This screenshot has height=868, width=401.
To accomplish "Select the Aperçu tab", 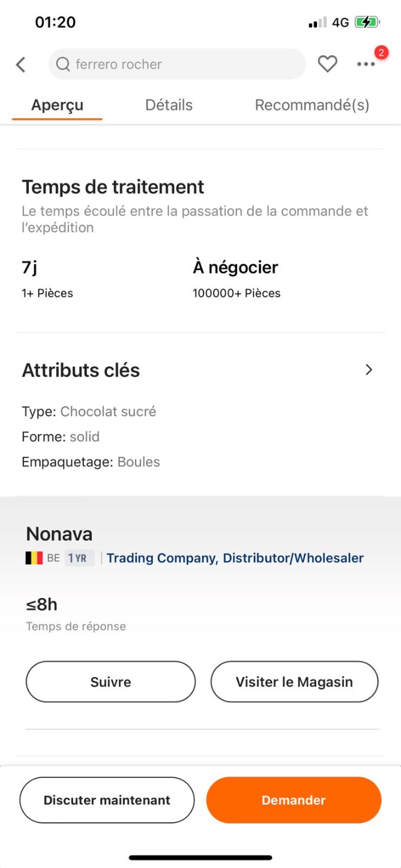I will pyautogui.click(x=58, y=106).
